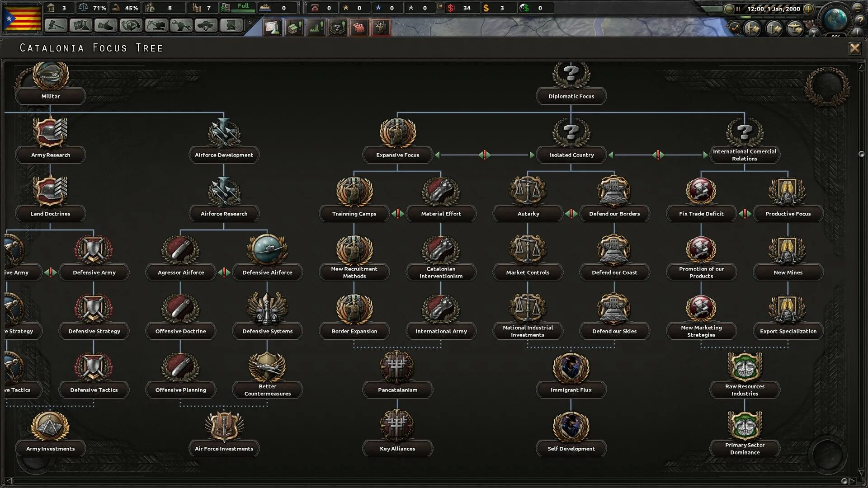The width and height of the screenshot is (868, 488).
Task: Open the logistics clipboard icon
Action: point(231,26)
